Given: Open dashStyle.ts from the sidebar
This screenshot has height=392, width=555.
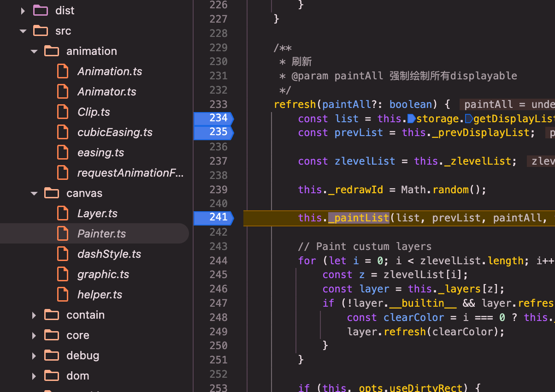Looking at the screenshot, I should [109, 254].
